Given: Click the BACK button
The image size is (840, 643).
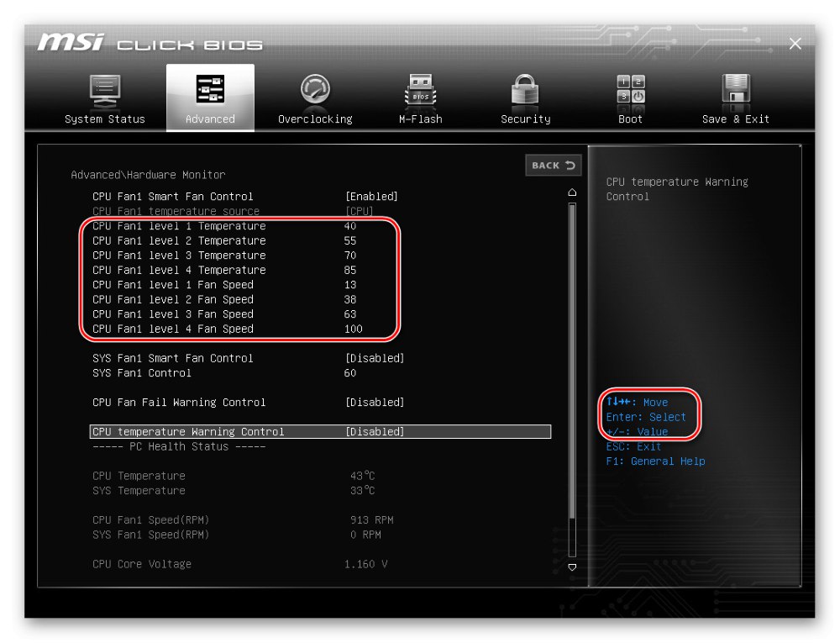Looking at the screenshot, I should pyautogui.click(x=553, y=166).
